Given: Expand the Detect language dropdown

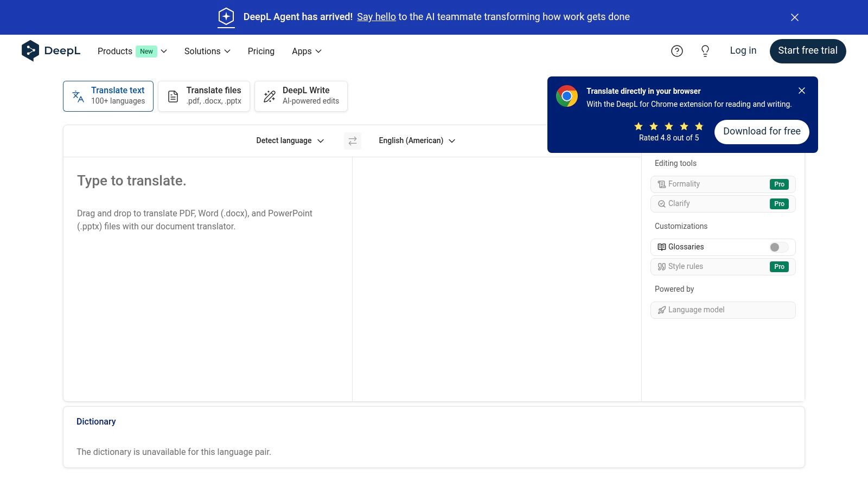Looking at the screenshot, I should [290, 141].
